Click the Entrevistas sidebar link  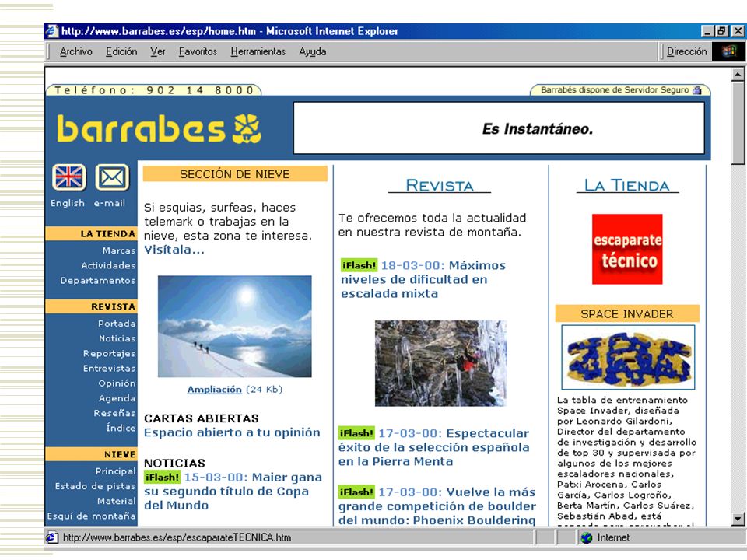coord(109,368)
